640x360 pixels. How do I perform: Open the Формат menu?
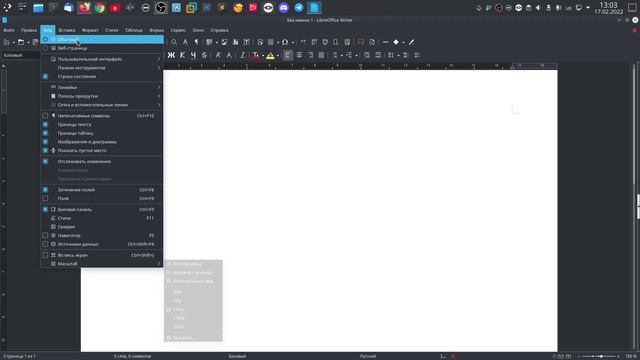(x=90, y=30)
